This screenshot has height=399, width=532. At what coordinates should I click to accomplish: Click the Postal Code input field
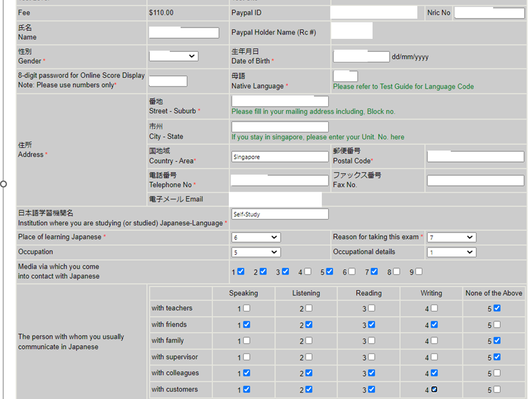coord(475,157)
